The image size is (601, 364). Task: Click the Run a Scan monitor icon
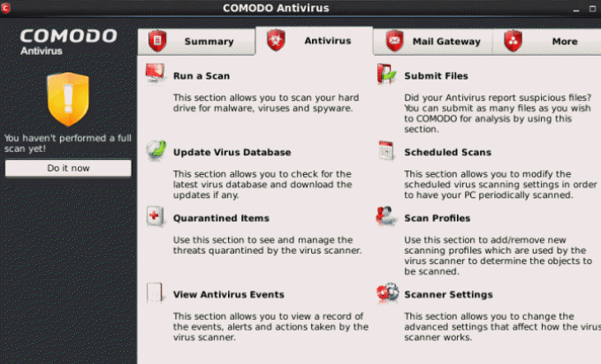156,72
